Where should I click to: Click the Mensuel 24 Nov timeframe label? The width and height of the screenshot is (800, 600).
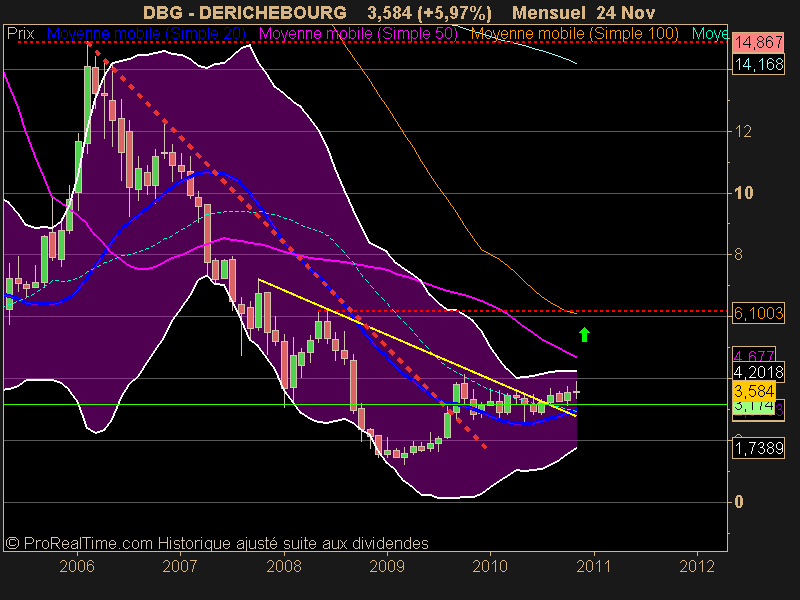point(584,12)
